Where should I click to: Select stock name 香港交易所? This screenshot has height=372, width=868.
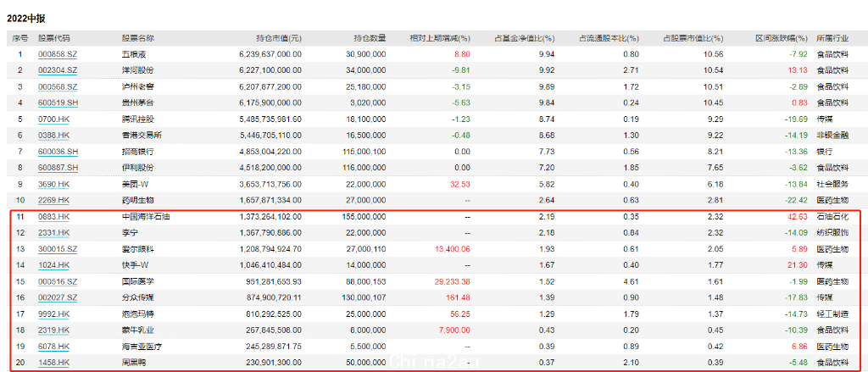point(142,135)
